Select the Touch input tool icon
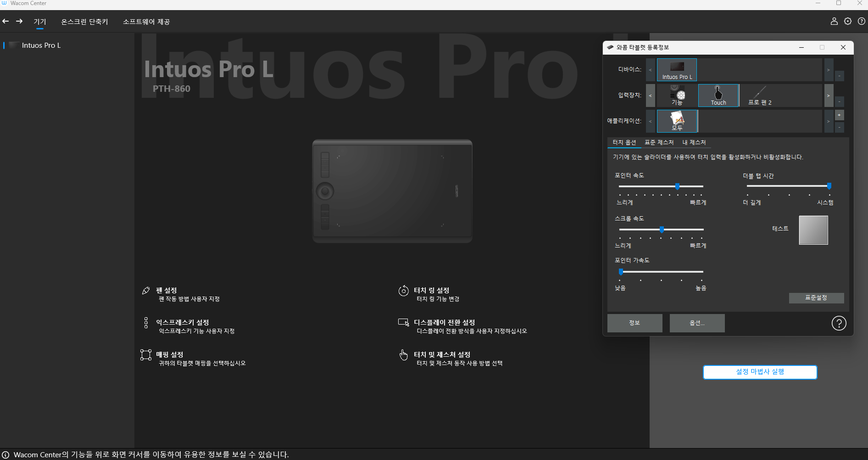Screen dimensions: 868x460 pos(718,95)
